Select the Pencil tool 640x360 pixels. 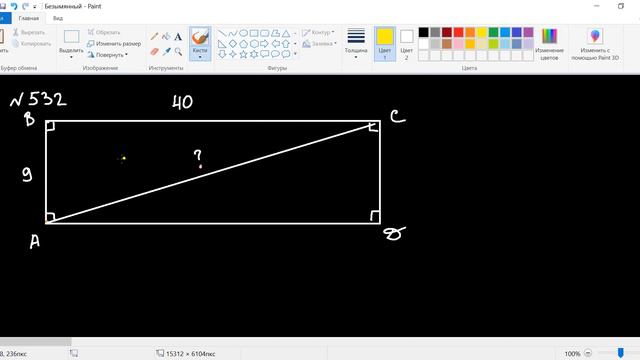pyautogui.click(x=154, y=37)
